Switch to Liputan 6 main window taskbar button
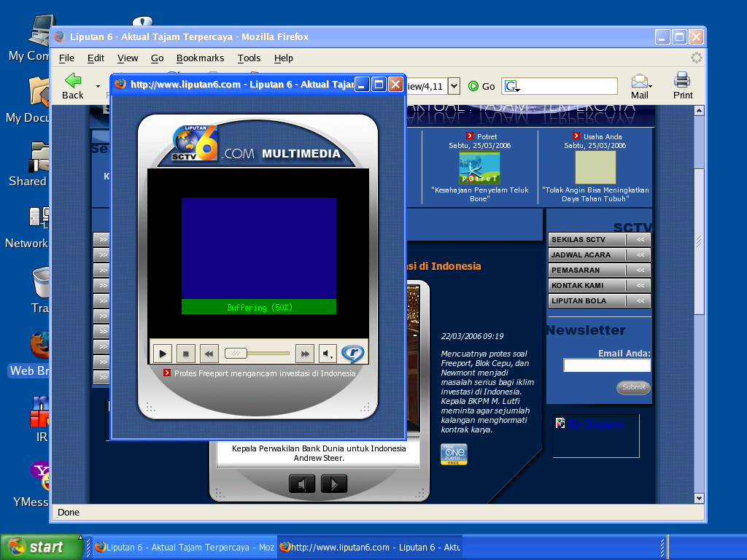 tap(185, 547)
